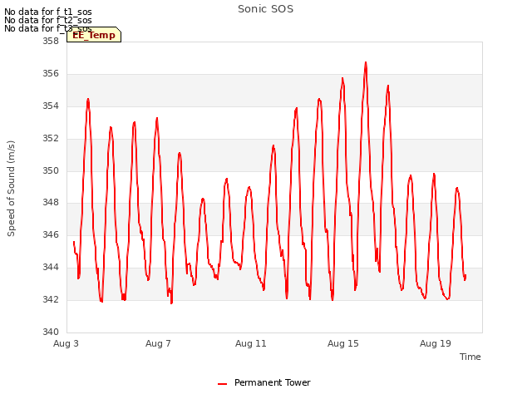Click the Aug 19 x-axis tick label
Screen dimensions: 532x399
(436, 343)
